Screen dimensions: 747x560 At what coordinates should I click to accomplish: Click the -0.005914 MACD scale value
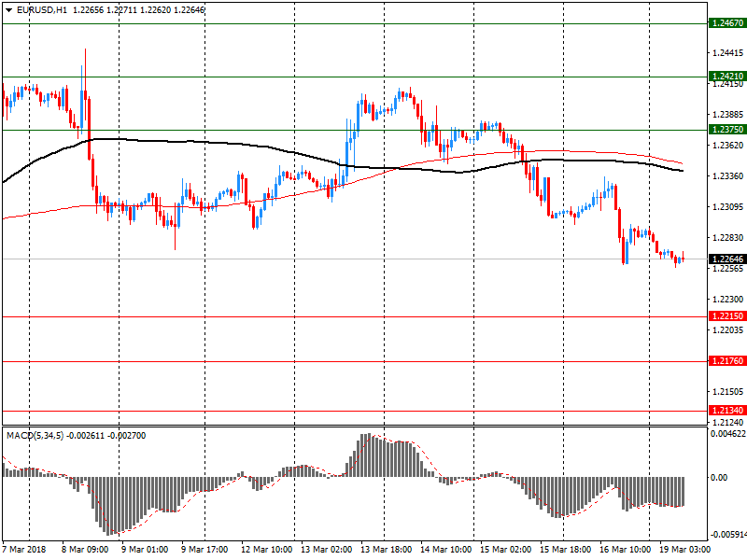click(728, 535)
